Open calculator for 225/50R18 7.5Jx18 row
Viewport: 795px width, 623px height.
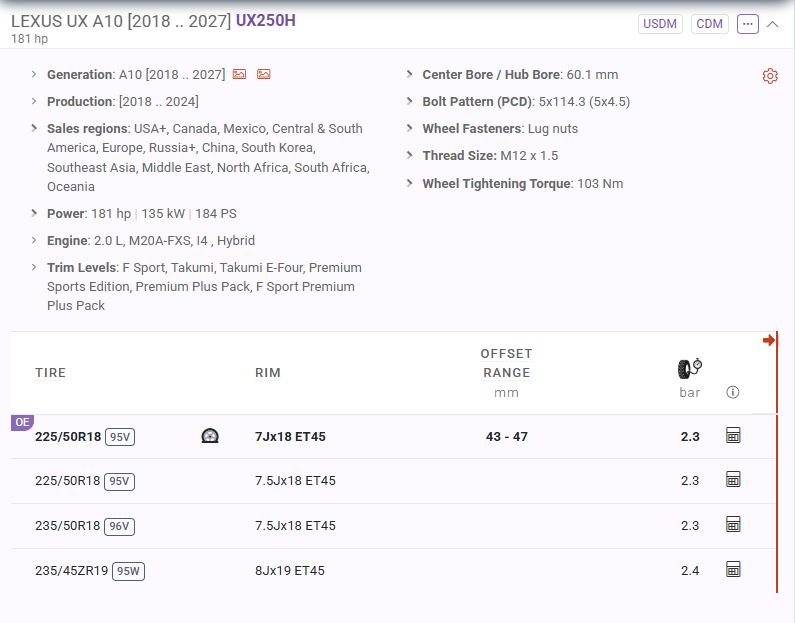point(733,480)
